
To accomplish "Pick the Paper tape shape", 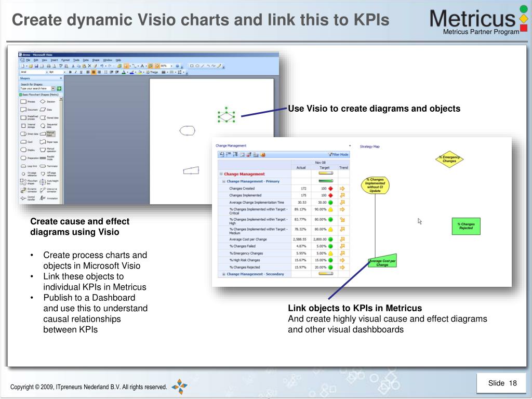I will click(49, 142).
